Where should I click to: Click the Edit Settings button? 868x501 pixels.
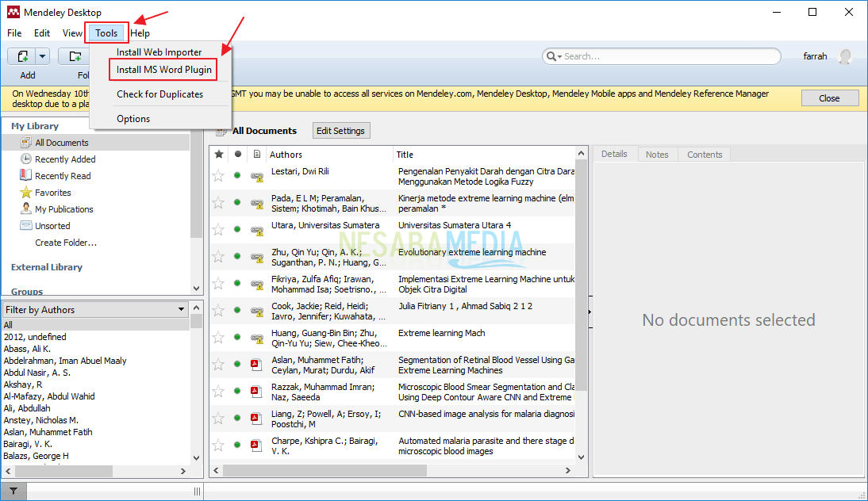pyautogui.click(x=340, y=131)
